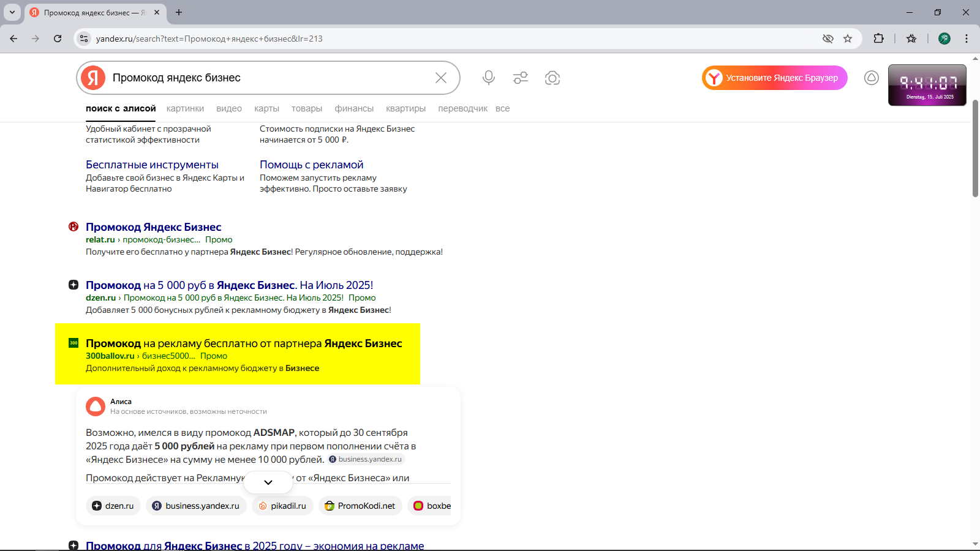Image resolution: width=980 pixels, height=551 pixels.
Task: Switch to the финансы tab
Action: pyautogui.click(x=354, y=108)
